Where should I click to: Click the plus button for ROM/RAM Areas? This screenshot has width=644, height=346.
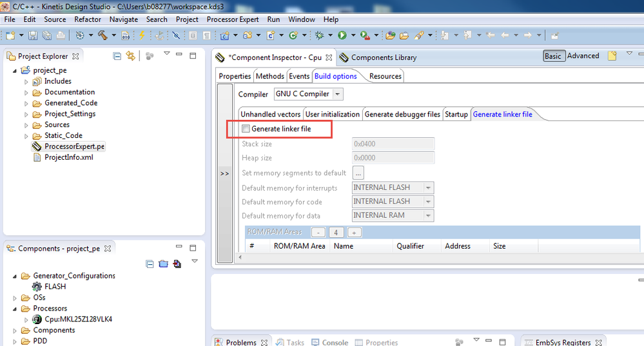pyautogui.click(x=354, y=233)
